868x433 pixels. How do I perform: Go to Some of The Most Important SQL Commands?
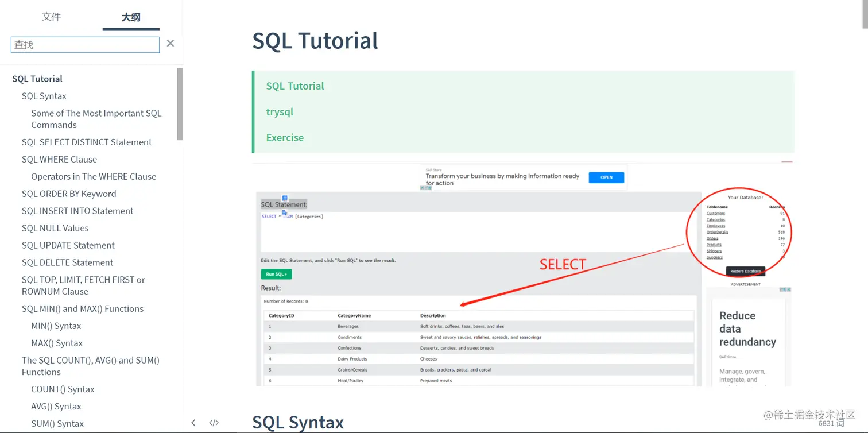96,119
